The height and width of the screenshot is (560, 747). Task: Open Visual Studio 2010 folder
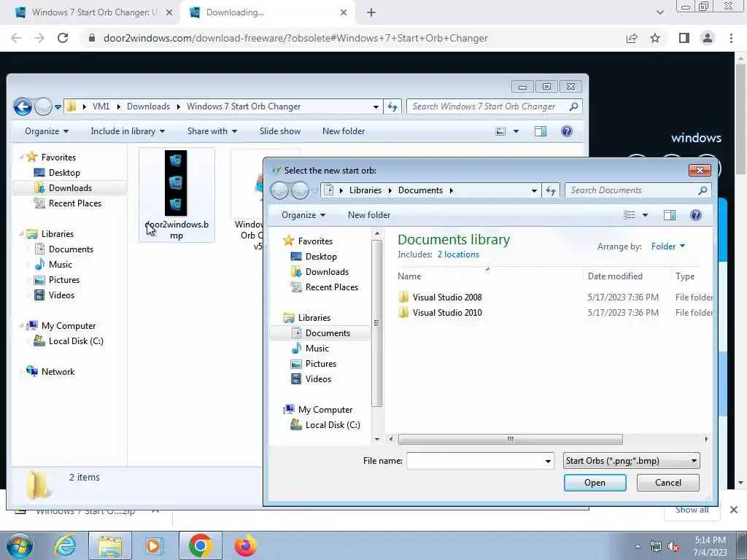pos(447,313)
